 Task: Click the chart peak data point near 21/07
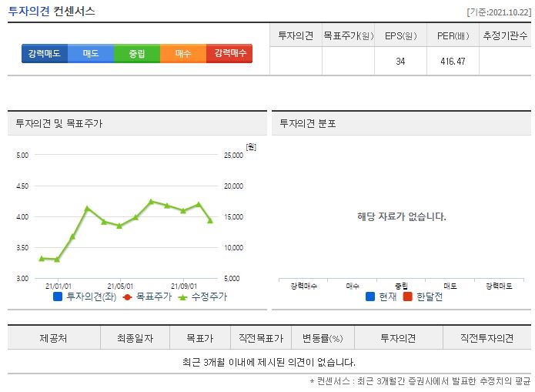click(x=152, y=202)
